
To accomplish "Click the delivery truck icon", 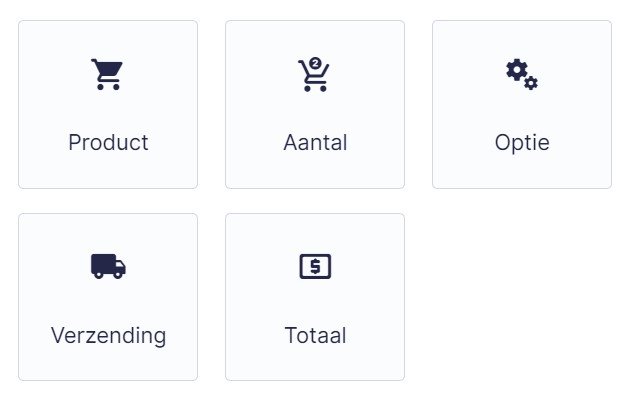I will click(x=108, y=266).
